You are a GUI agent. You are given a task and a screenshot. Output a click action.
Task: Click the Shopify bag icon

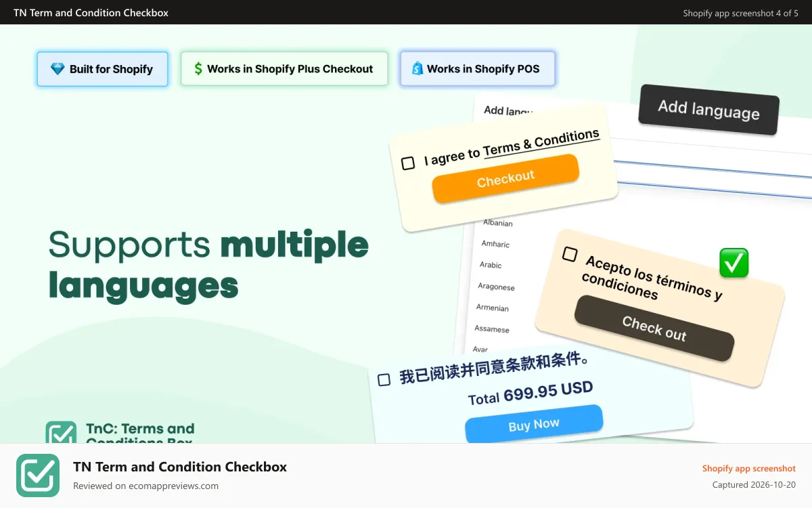[x=418, y=69]
